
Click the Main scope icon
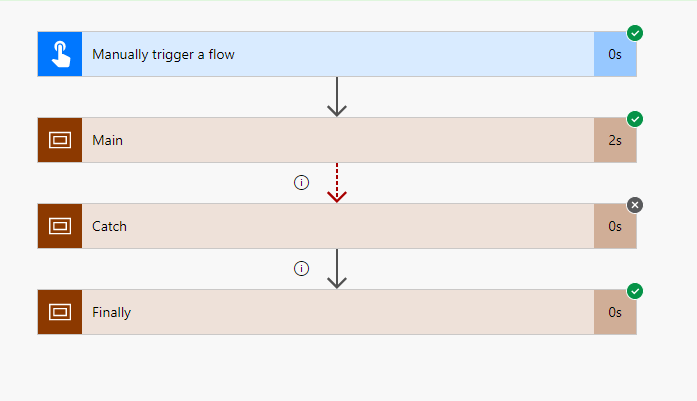[x=60, y=140]
